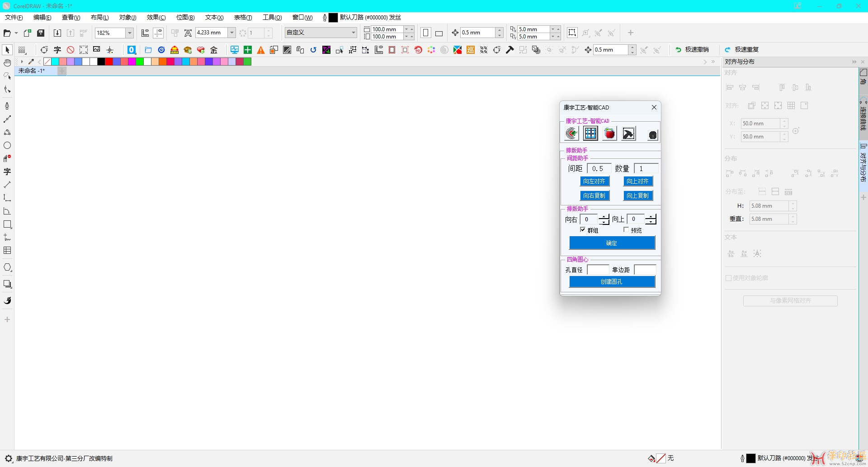Toggle the 群组 checkbox
The width and height of the screenshot is (868, 467).
(x=583, y=230)
